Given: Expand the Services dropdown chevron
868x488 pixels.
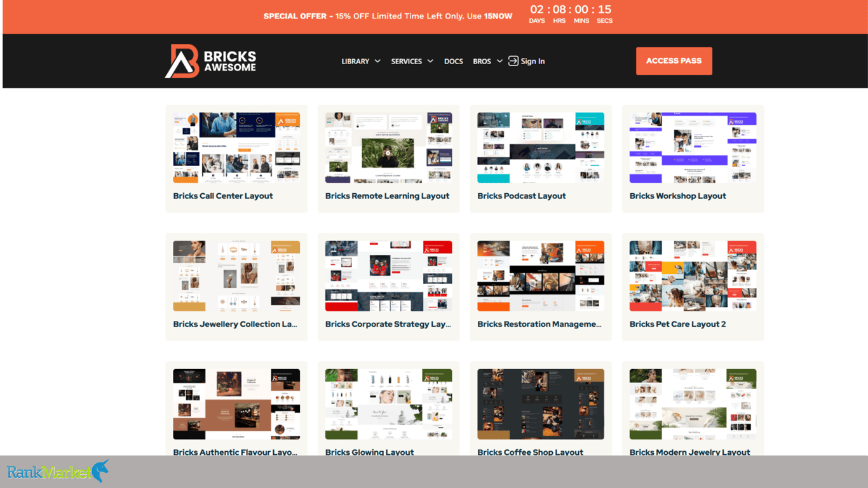Looking at the screenshot, I should coord(430,61).
